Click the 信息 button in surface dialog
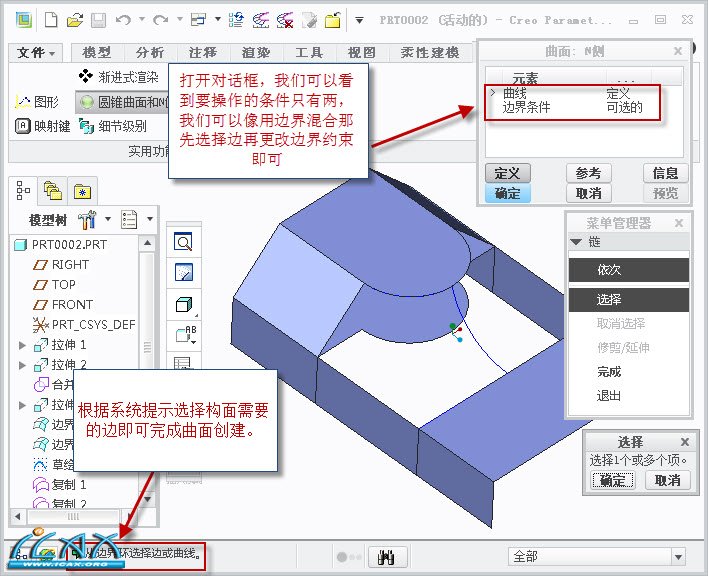708x576 pixels. coord(666,173)
